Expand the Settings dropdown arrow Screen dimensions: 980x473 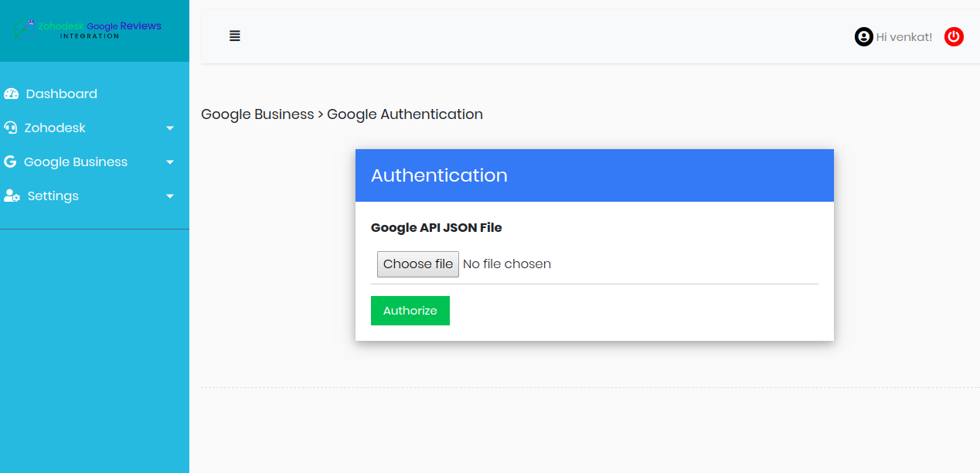coord(170,196)
